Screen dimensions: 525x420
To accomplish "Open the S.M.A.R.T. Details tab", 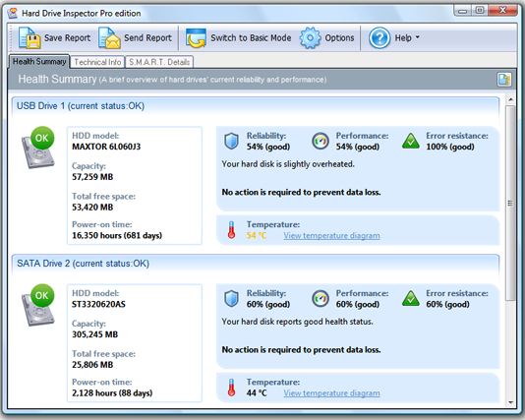I will point(159,62).
